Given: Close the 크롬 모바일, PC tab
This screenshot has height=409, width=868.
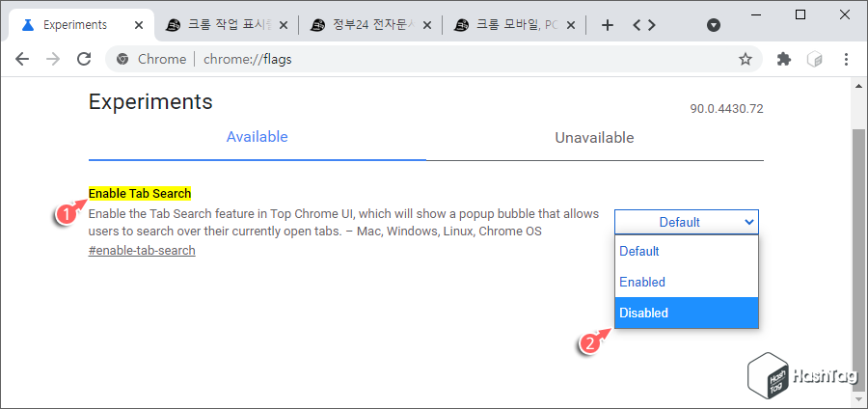Looking at the screenshot, I should (x=571, y=25).
